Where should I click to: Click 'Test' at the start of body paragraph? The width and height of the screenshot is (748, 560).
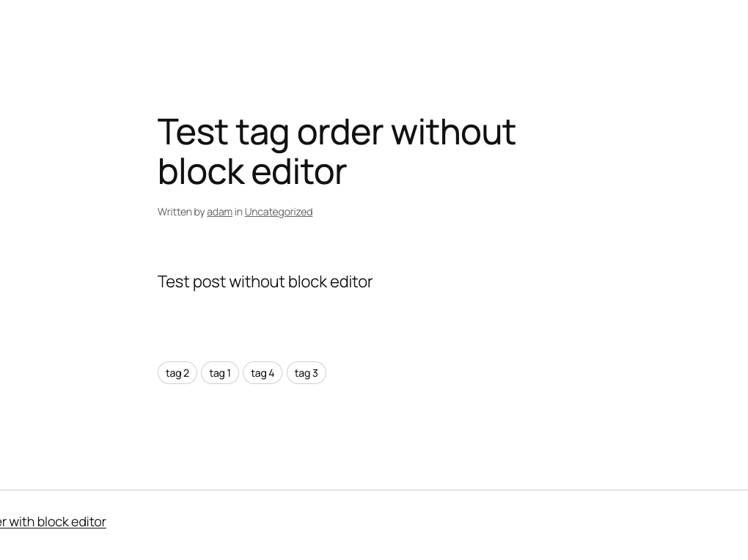pos(173,282)
